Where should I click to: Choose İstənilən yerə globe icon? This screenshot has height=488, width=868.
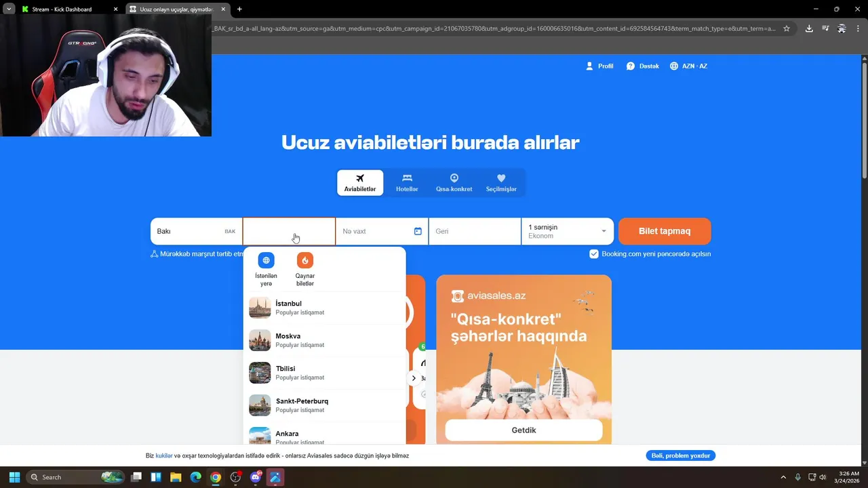click(266, 260)
